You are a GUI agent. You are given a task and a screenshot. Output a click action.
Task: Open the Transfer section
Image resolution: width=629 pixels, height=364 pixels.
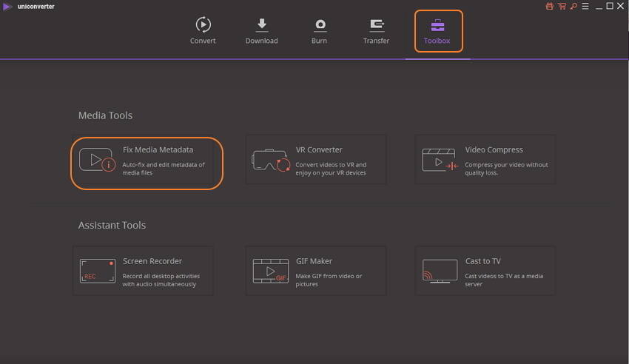pyautogui.click(x=376, y=31)
